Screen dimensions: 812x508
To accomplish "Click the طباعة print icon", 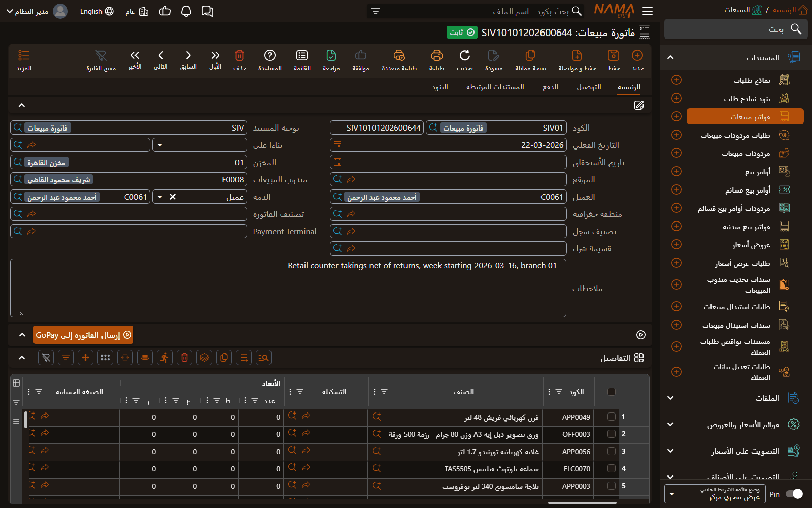I will pyautogui.click(x=436, y=55).
